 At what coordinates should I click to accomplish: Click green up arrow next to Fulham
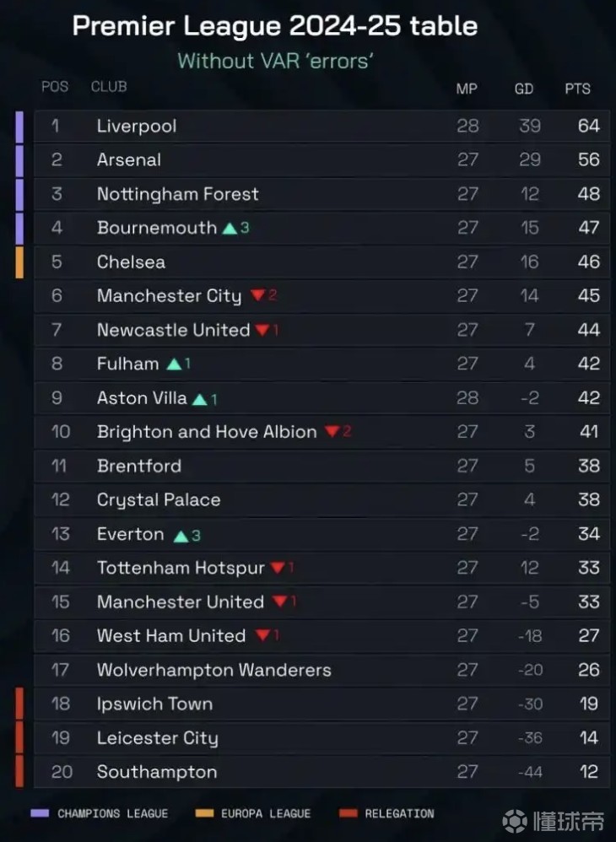tap(174, 364)
